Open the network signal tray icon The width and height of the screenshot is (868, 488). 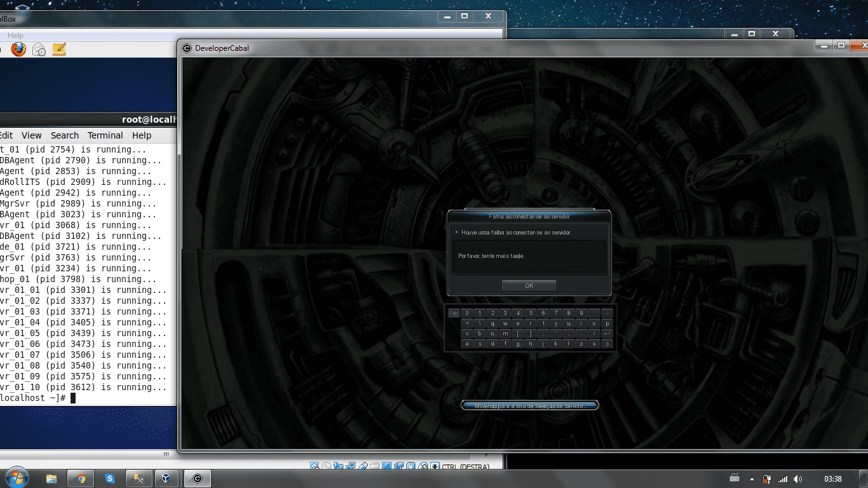click(783, 479)
